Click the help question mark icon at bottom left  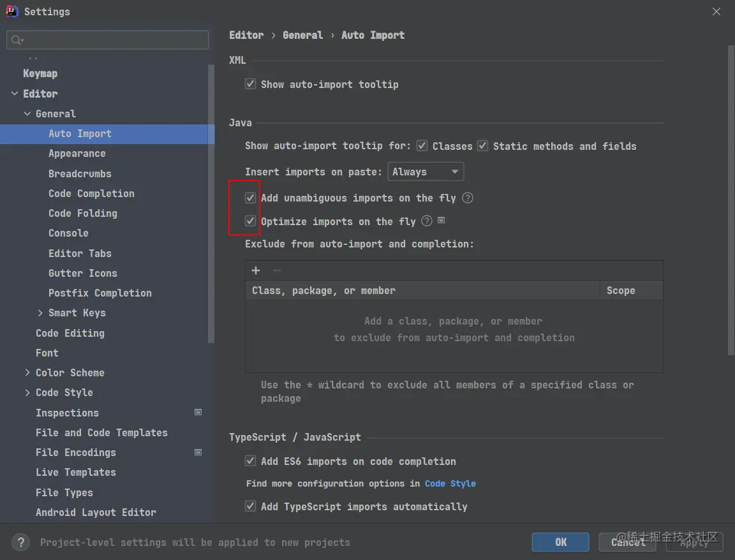point(20,542)
